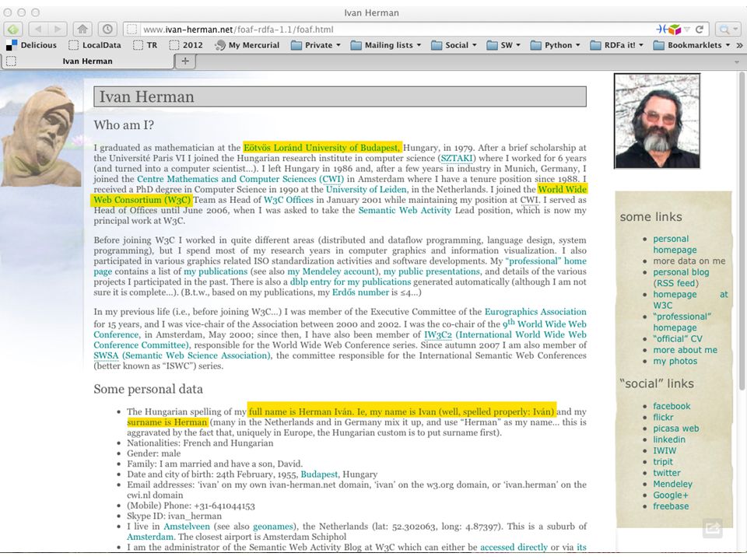This screenshot has width=747, height=560.
Task: Open the my publications link
Action: click(216, 271)
